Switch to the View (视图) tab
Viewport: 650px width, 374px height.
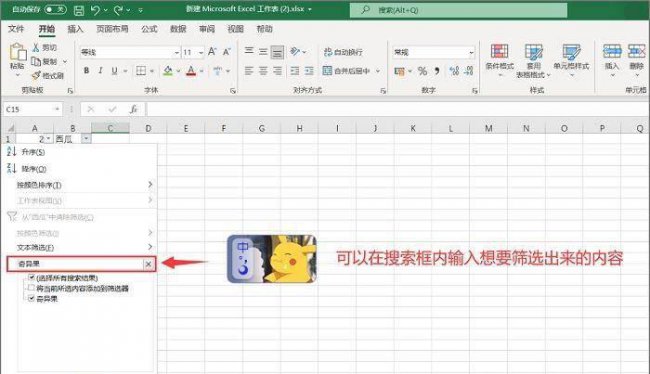tap(235, 29)
